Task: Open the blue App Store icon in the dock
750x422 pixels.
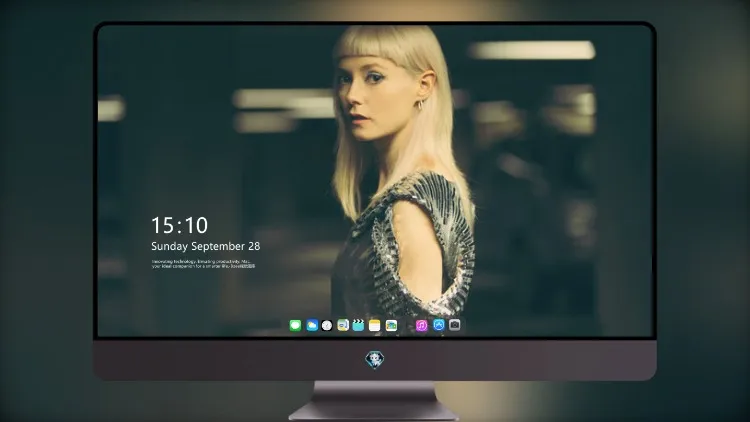Action: point(439,325)
